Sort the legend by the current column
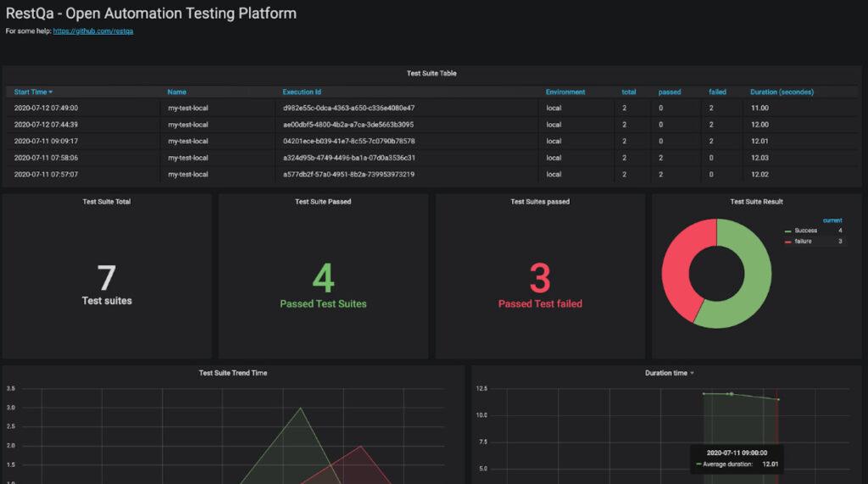 pyautogui.click(x=832, y=220)
